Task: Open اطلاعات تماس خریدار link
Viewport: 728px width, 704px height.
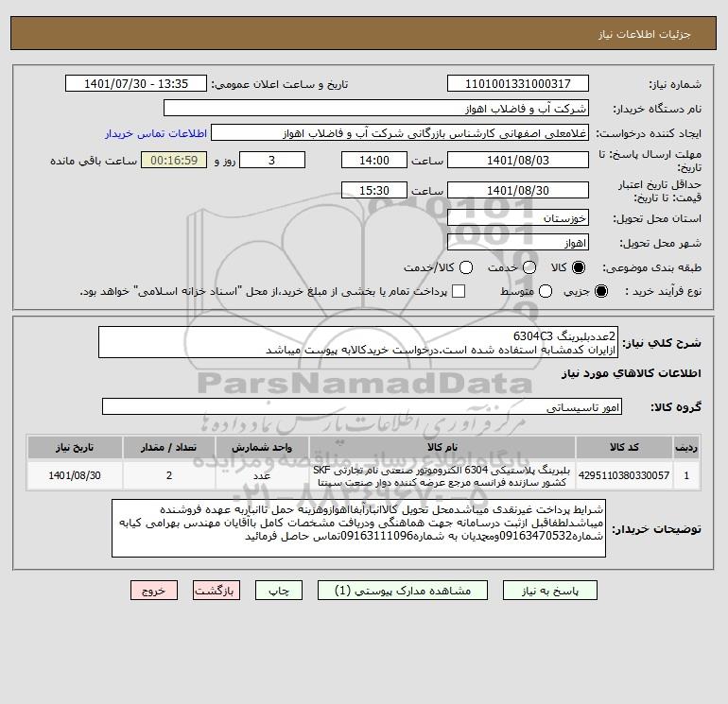Action: (156, 133)
